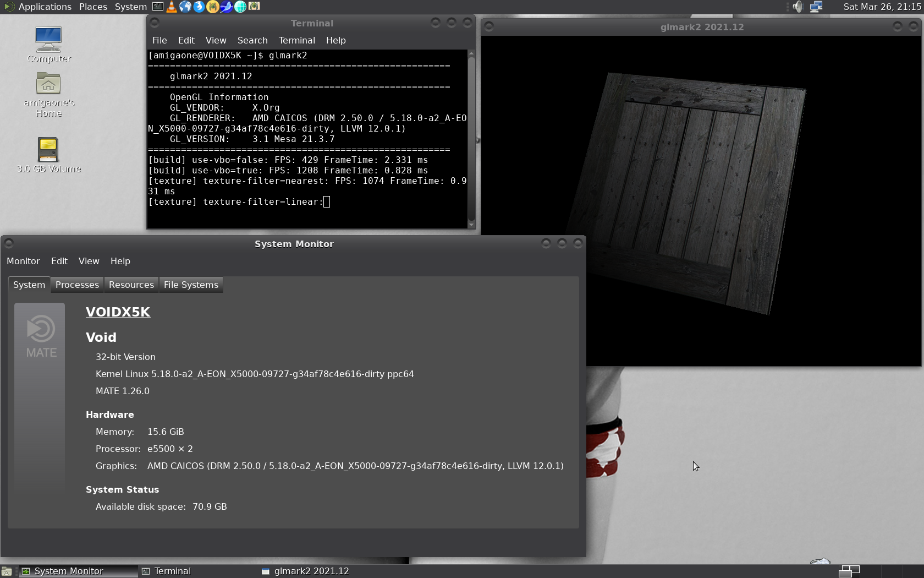Click the Show Desktop icon in bottom panel
Viewport: 924px width, 578px height.
tap(7, 571)
